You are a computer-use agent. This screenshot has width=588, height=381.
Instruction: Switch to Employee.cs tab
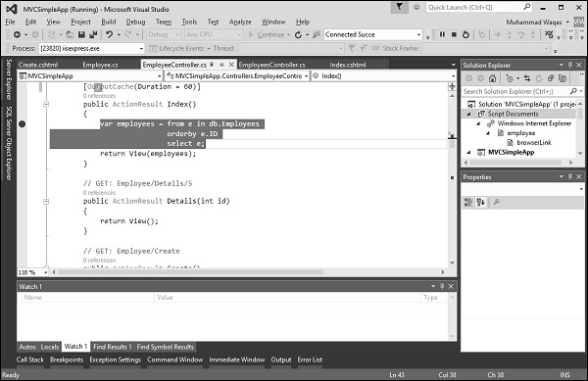pyautogui.click(x=100, y=65)
